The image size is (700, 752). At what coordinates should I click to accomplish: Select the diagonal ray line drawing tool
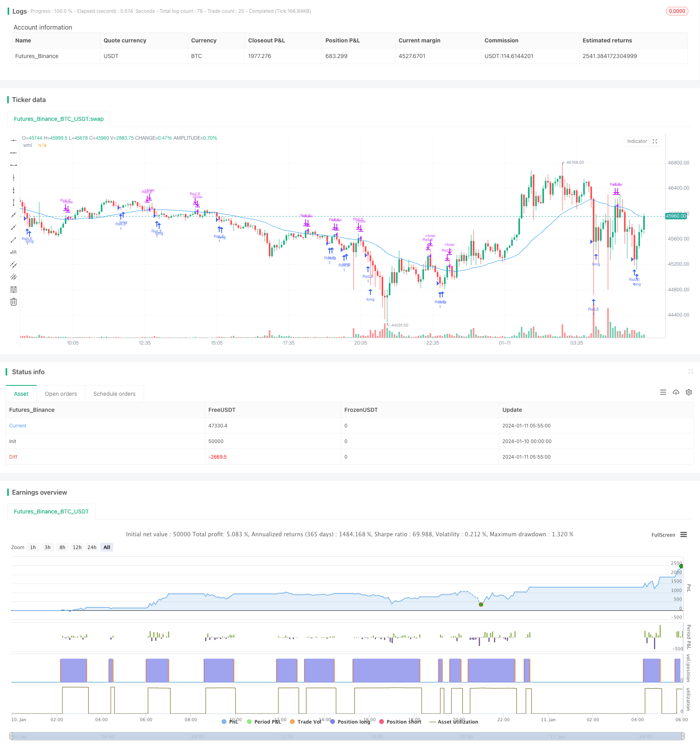14,227
